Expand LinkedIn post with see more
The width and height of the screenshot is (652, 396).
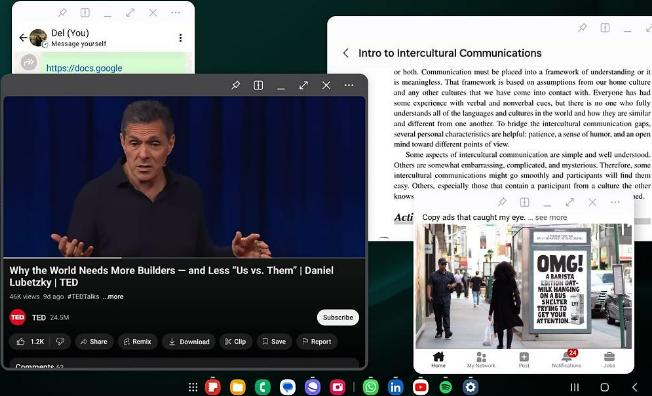(551, 218)
